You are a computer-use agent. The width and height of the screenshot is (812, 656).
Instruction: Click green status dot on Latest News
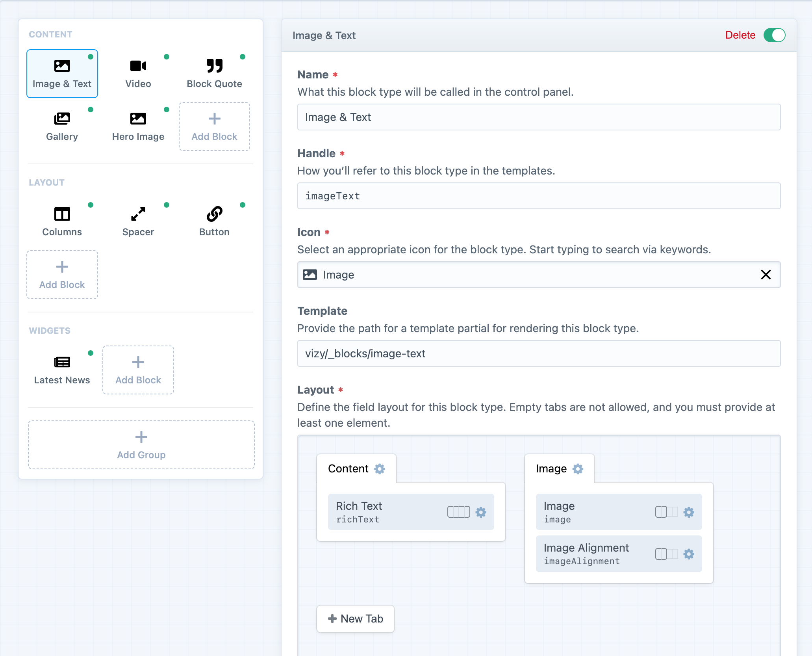[x=91, y=353]
